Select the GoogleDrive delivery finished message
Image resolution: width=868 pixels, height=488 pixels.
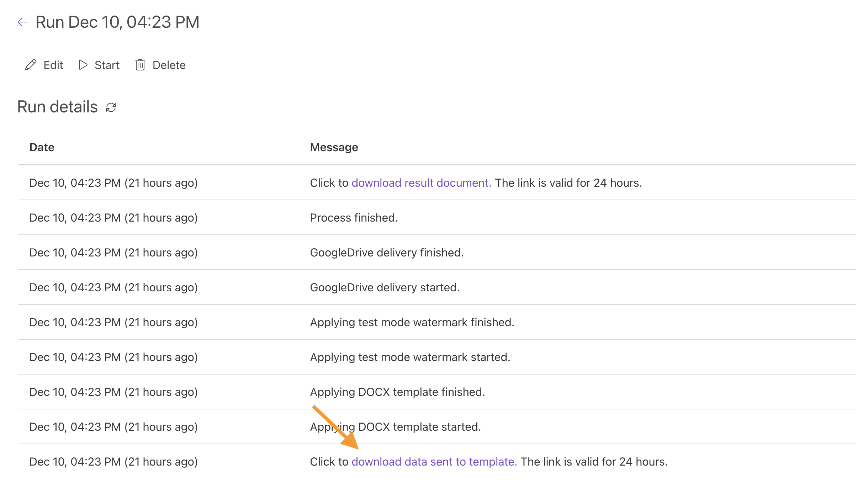387,253
